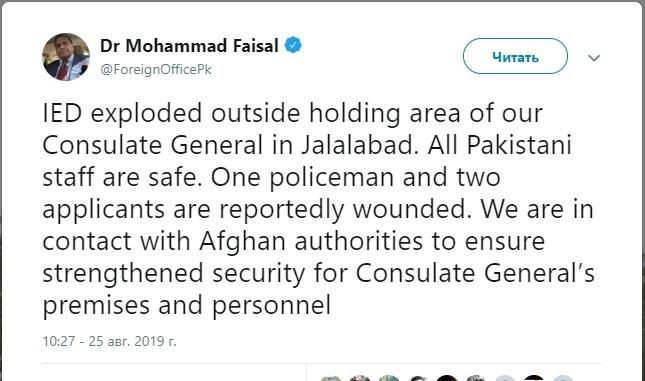This screenshot has height=381, width=645.
Task: Follow the account with the Читать button
Action: click(515, 56)
